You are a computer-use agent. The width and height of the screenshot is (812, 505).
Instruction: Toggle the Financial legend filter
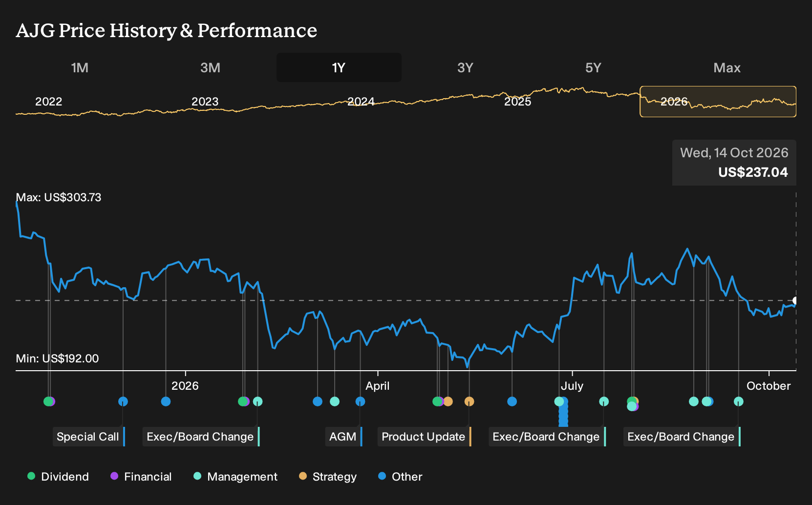click(x=141, y=477)
